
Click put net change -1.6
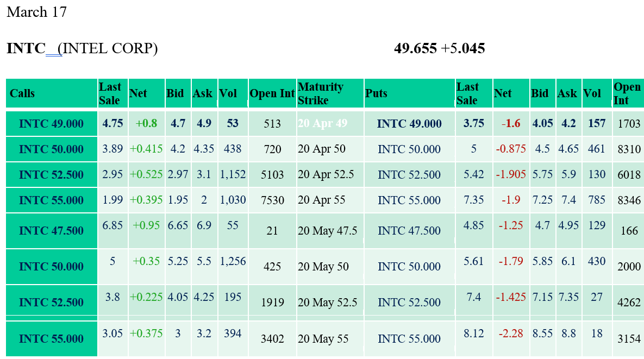[x=511, y=123]
